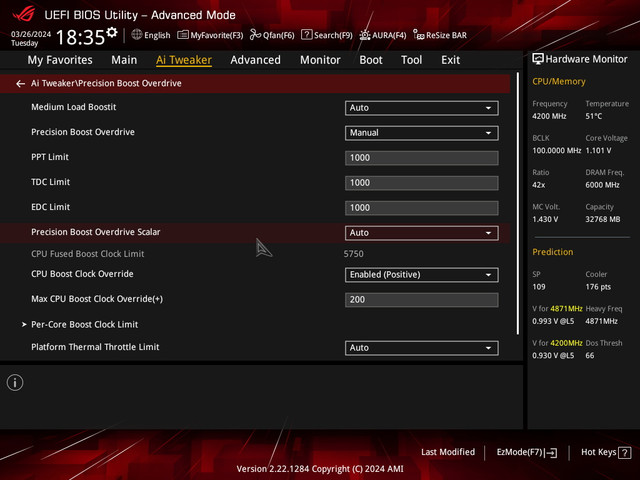Open the Hot Keys help
640x480 pixels.
[606, 452]
